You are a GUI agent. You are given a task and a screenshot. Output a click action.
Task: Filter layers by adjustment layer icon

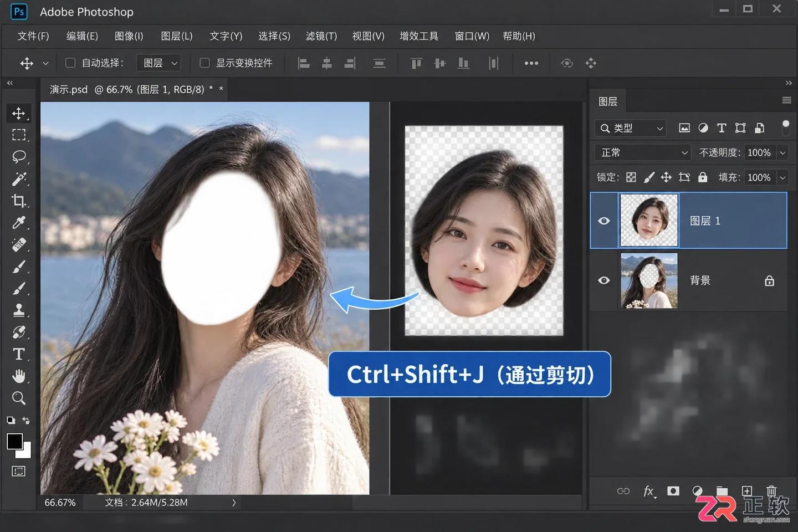click(703, 128)
